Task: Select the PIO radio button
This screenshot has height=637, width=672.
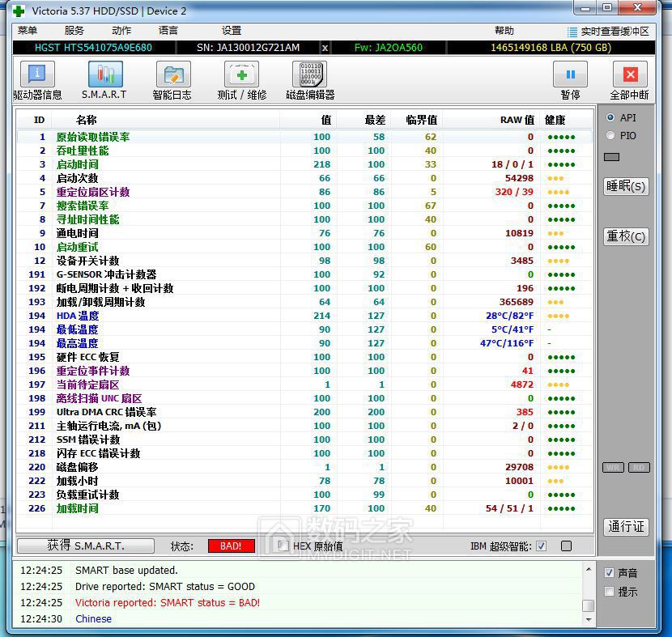Action: (x=610, y=135)
